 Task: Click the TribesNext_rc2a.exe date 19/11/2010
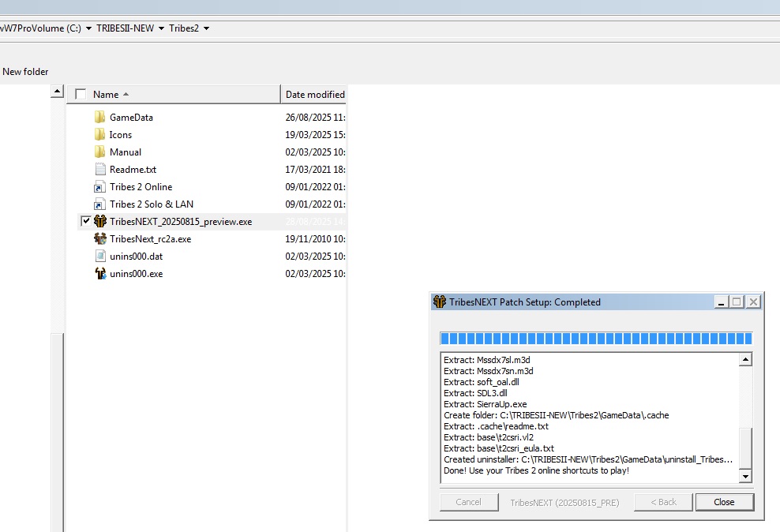coord(315,239)
